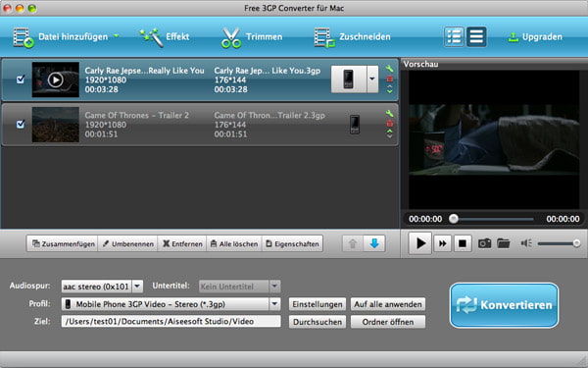
Task: Click Durchsuchen to browse destination
Action: (x=318, y=322)
